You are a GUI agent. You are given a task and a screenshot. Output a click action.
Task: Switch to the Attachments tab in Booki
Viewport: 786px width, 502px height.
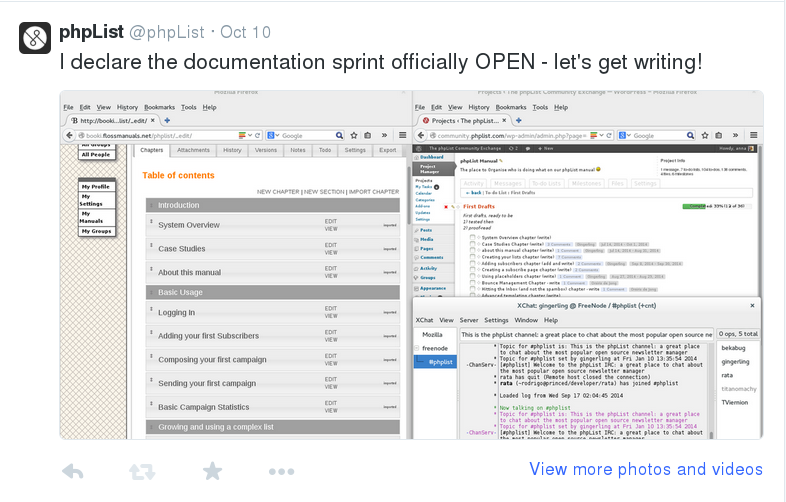[193, 150]
